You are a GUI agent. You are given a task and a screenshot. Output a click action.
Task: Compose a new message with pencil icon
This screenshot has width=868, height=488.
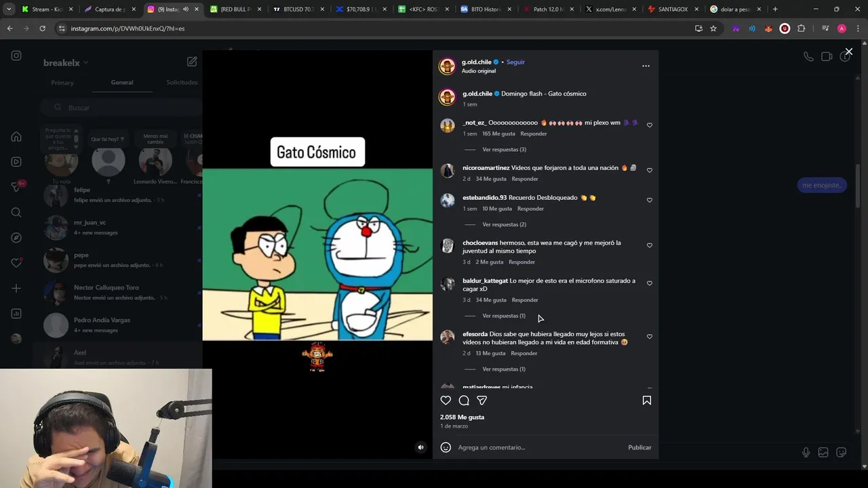click(x=192, y=62)
